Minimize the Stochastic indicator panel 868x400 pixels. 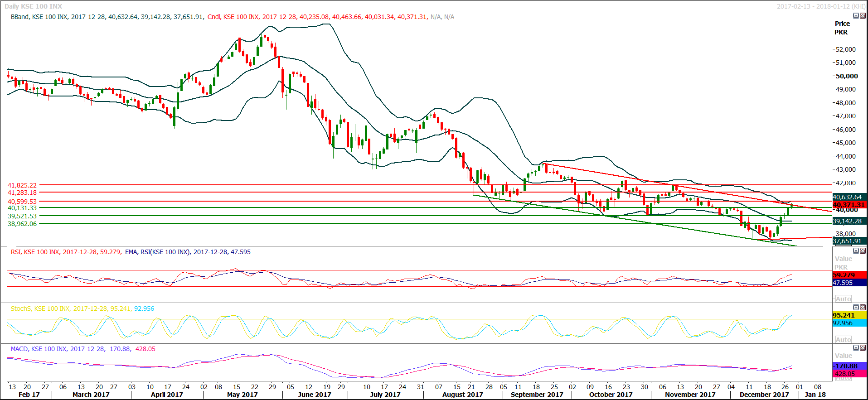[x=856, y=308]
